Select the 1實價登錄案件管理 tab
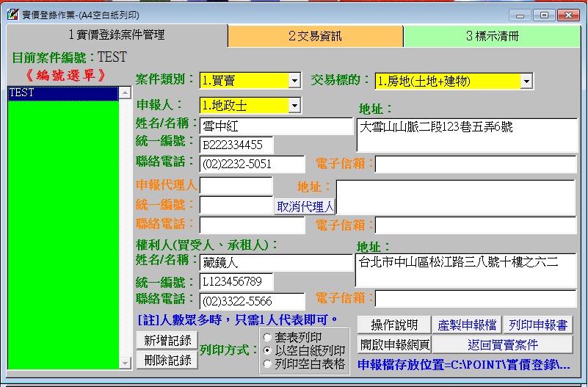 (x=117, y=35)
